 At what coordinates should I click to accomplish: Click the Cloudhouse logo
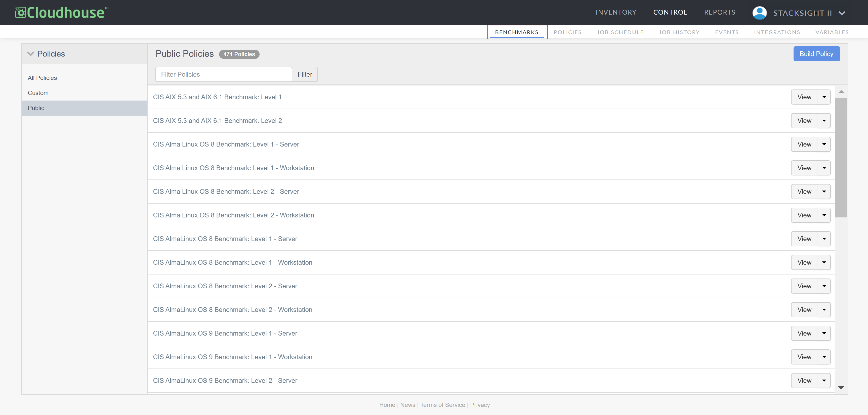62,13
